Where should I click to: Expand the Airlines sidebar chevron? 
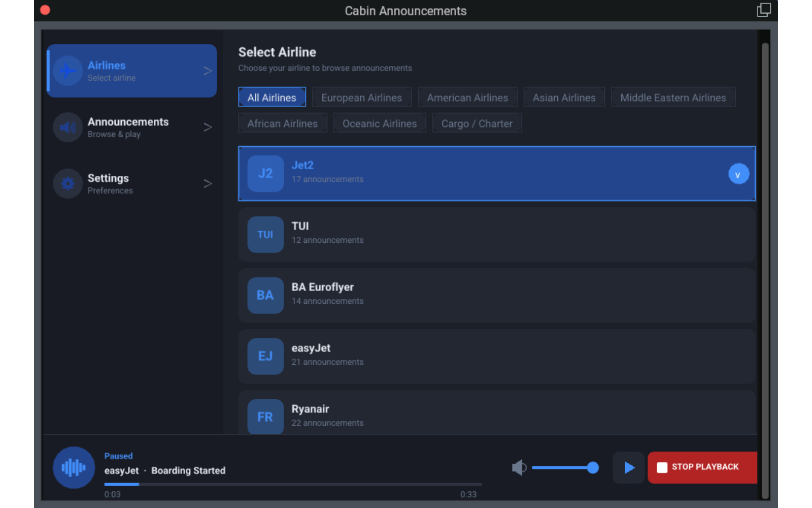208,71
